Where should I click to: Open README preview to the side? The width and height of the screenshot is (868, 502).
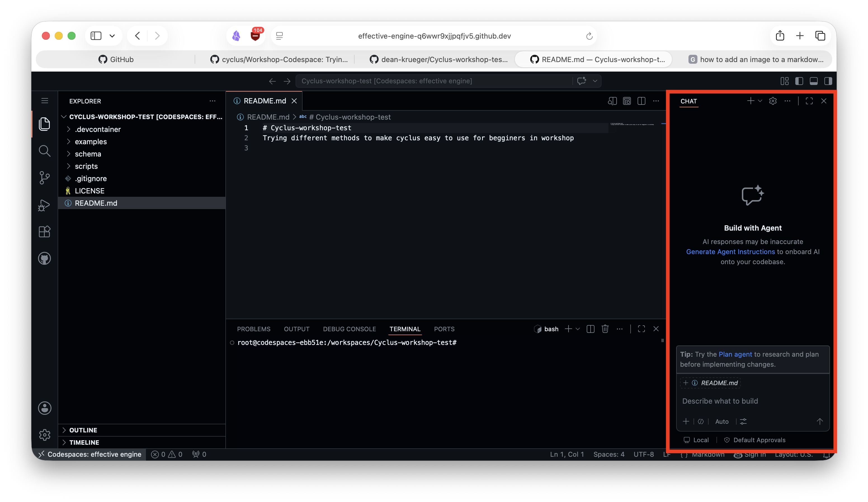pos(612,101)
